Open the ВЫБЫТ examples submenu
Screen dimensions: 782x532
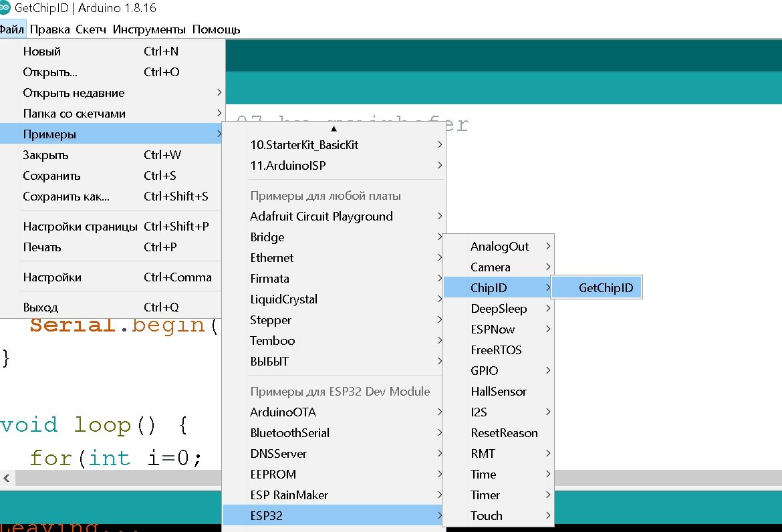coord(334,362)
